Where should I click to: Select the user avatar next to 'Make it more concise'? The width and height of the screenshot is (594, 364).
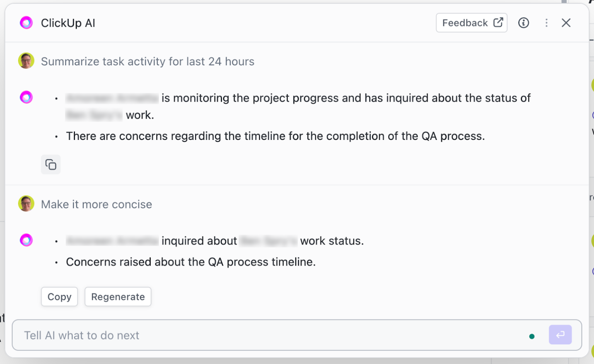tap(26, 204)
